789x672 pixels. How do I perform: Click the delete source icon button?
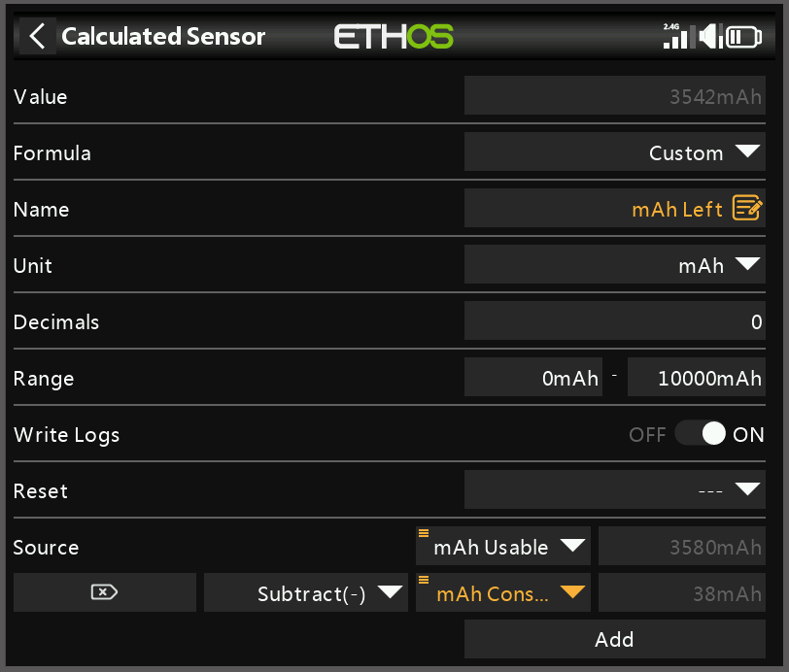104,591
